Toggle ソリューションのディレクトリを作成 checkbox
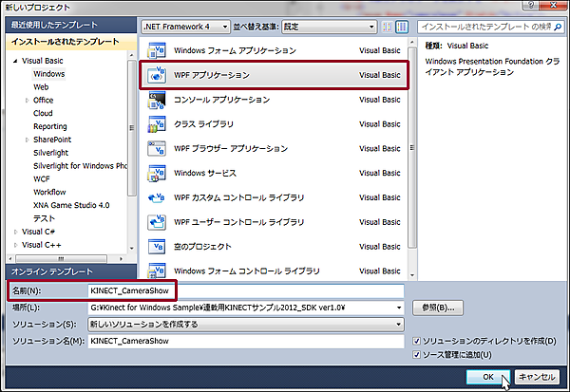This screenshot has width=570, height=392. (417, 341)
